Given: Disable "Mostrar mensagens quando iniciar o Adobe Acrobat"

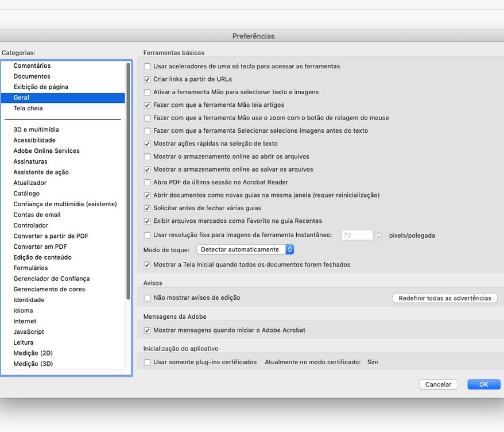Looking at the screenshot, I should pyautogui.click(x=148, y=330).
